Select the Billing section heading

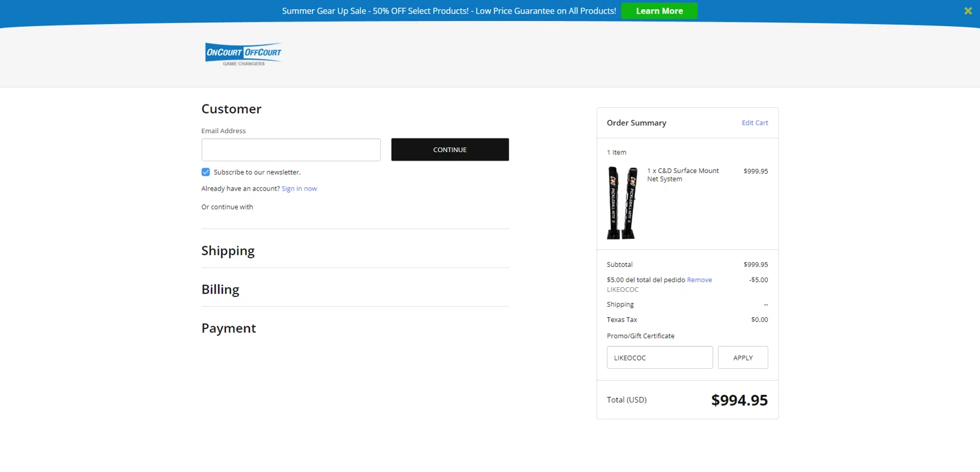pyautogui.click(x=220, y=289)
